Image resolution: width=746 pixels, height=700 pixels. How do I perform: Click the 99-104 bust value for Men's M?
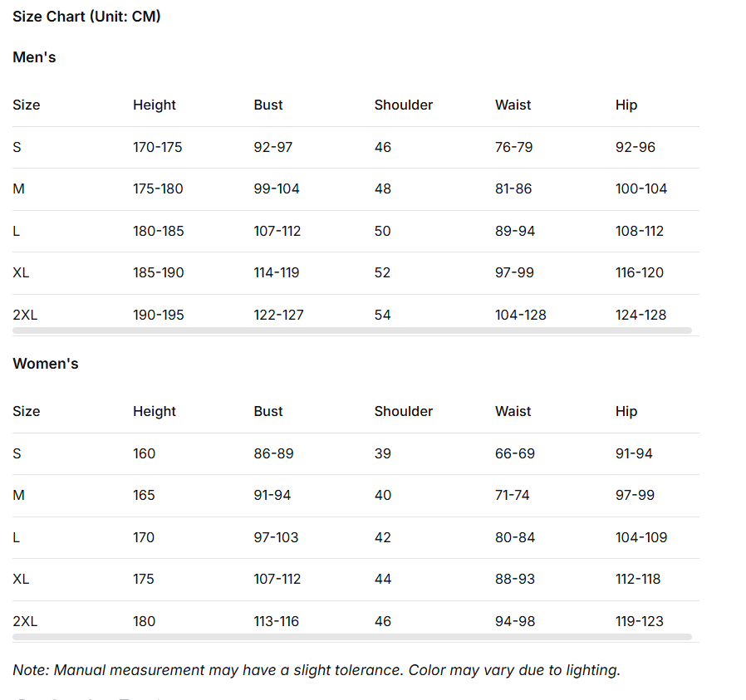[277, 188]
